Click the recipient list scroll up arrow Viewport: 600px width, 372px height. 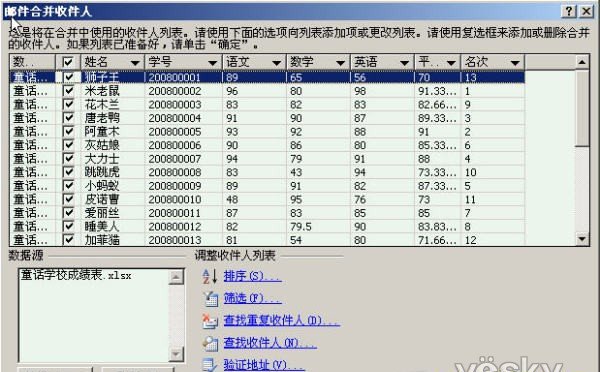pyautogui.click(x=582, y=62)
